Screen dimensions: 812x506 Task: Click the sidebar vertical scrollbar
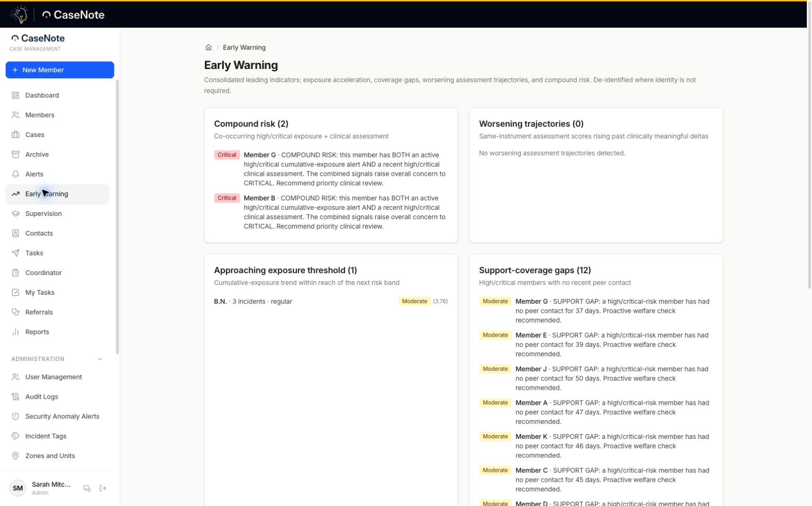[x=117, y=217]
